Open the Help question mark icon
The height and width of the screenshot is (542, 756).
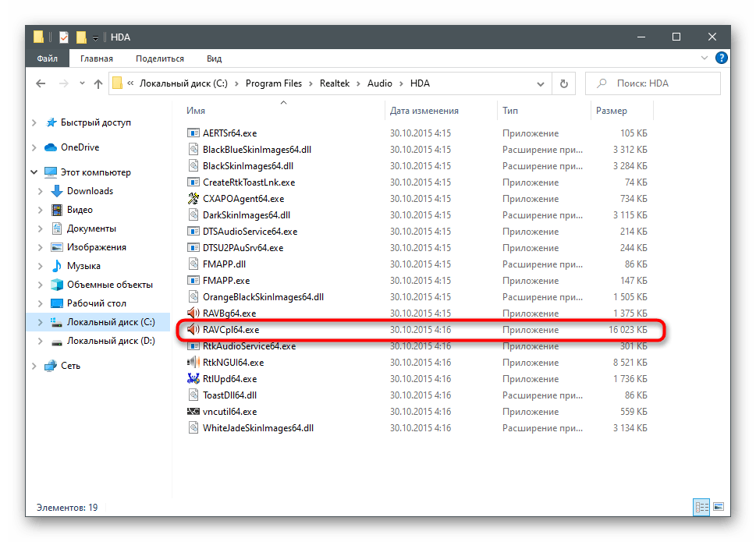pyautogui.click(x=722, y=58)
